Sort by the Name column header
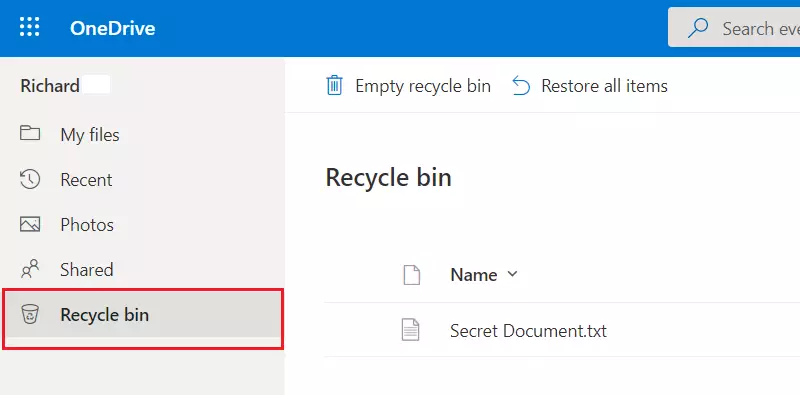The height and width of the screenshot is (395, 800). click(473, 275)
